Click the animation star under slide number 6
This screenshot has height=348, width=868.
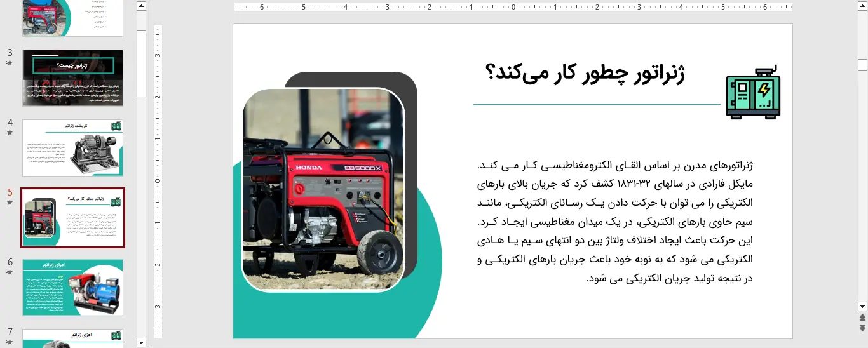click(x=10, y=272)
